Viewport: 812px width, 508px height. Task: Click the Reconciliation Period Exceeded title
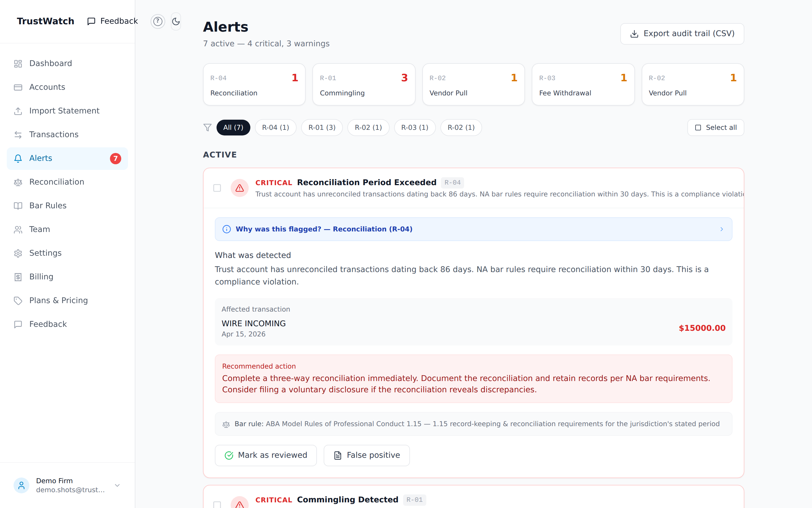367,182
